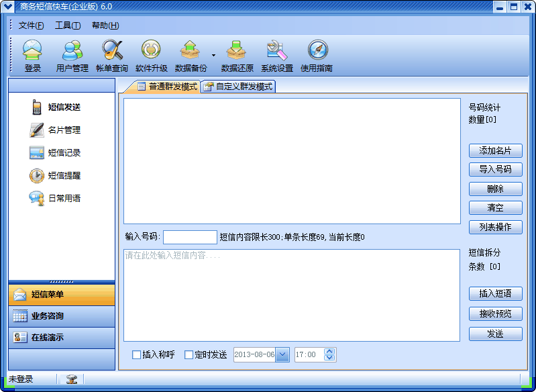Switch to 业务咨询 panel
The height and width of the screenshot is (392, 536).
[62, 316]
